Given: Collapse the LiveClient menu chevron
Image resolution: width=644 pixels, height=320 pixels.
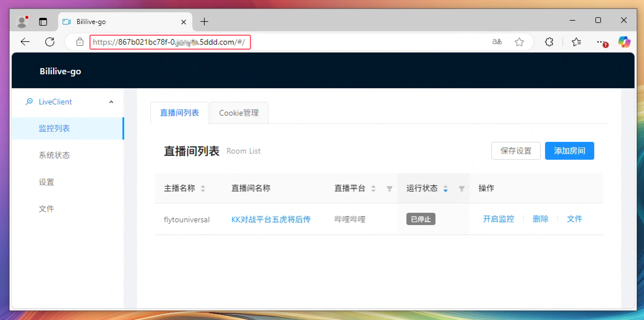Looking at the screenshot, I should pyautogui.click(x=112, y=102).
